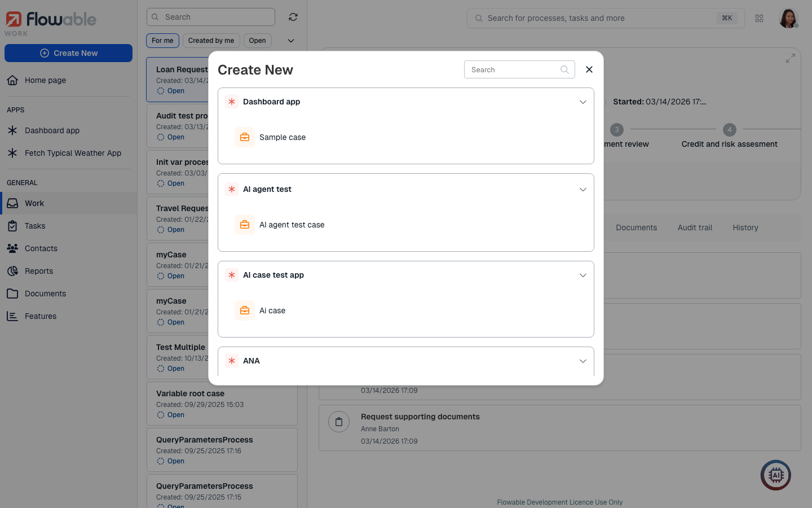The image size is (812, 508).
Task: Collapse the Dashboard app section
Action: (x=582, y=102)
